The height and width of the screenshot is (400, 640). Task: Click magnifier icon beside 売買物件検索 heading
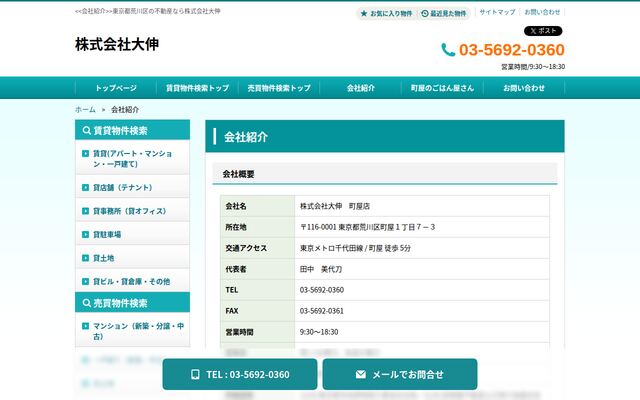pos(87,303)
